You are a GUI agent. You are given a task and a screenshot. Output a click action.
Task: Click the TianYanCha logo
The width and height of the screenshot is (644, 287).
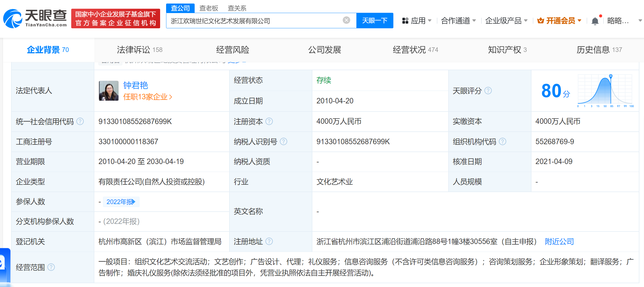(x=35, y=18)
